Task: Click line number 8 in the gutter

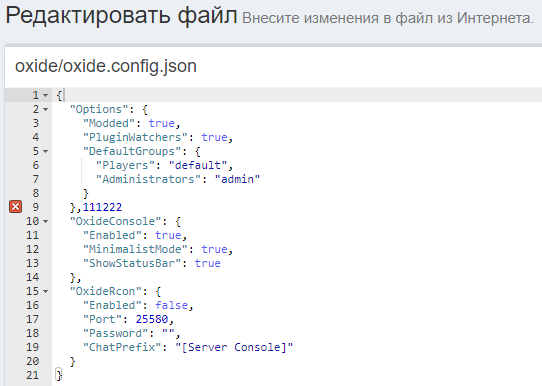Action: point(36,193)
